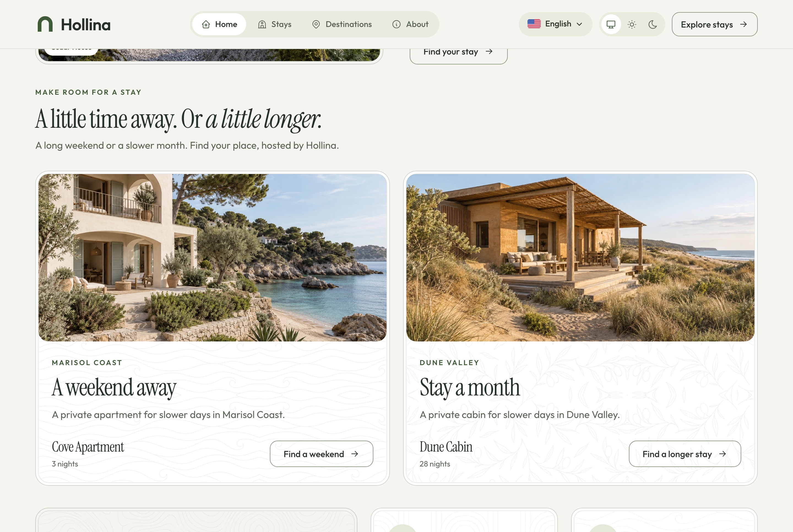Open the Dune Cabin beach photo
Viewport: 793px width, 532px height.
(x=580, y=257)
